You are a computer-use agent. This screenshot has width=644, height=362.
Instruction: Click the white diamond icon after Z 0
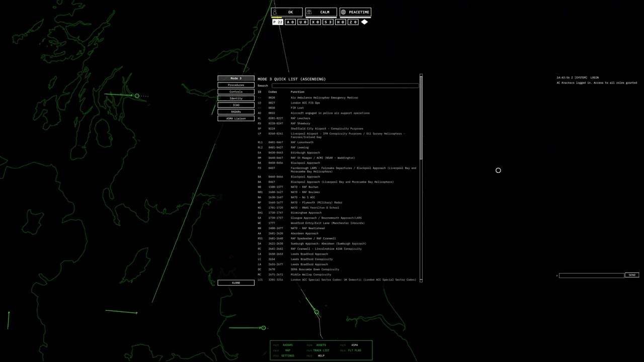(364, 22)
